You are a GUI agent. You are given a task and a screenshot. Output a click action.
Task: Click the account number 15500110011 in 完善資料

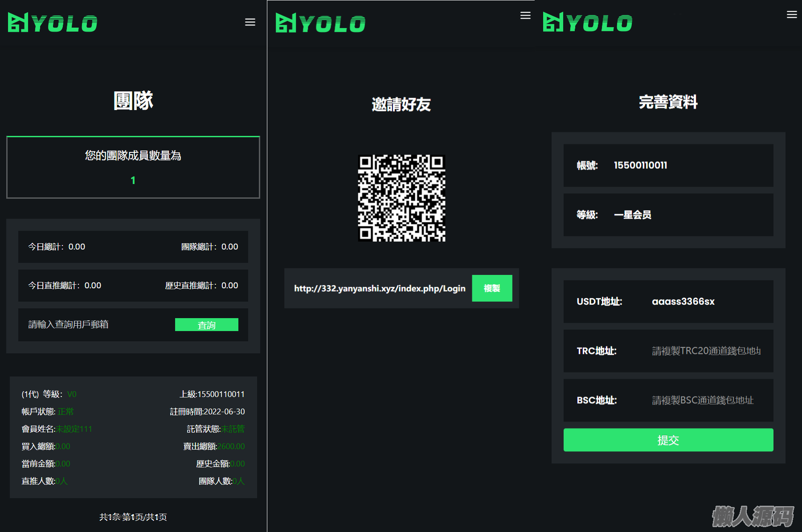point(640,165)
